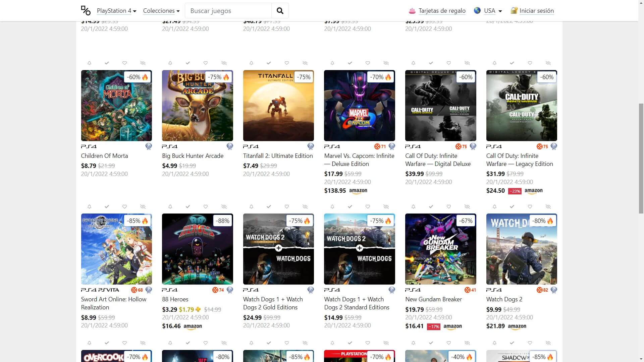Toggle hide eye-slash icon above New Gundam Breaker

(x=467, y=207)
